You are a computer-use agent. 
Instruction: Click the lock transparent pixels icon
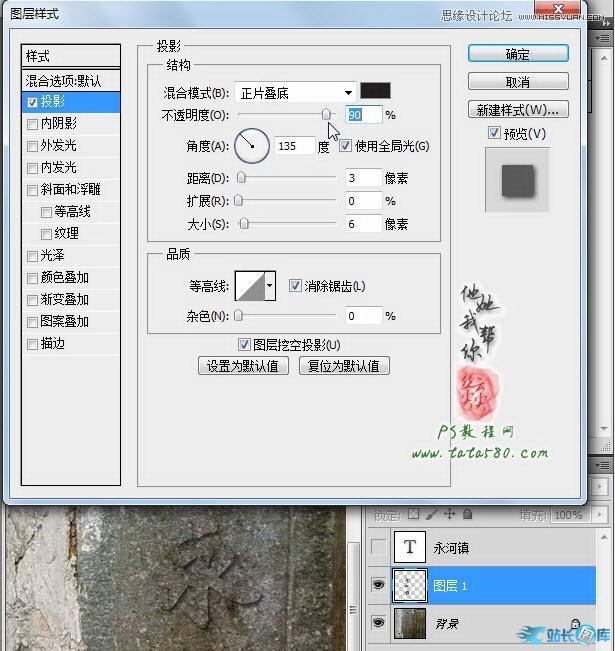[412, 515]
